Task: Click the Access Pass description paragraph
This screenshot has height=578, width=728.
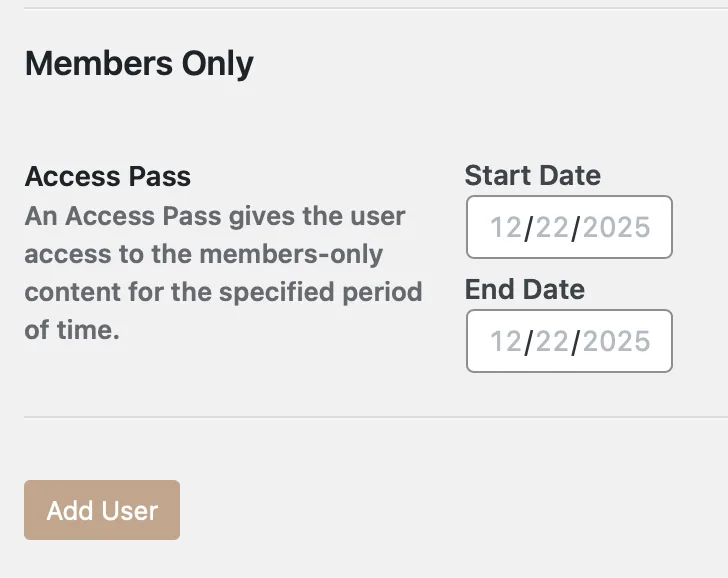Action: pyautogui.click(x=223, y=273)
